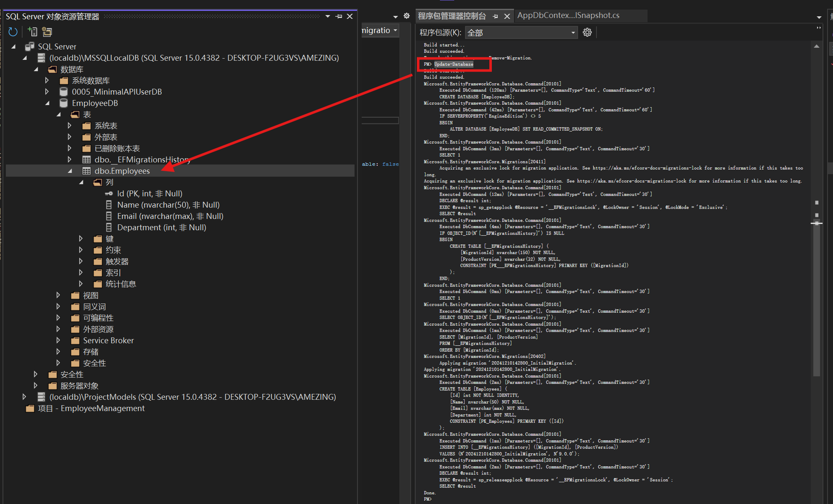
Task: Expand the 0005_MinimalAPIUserDB database
Action: (x=47, y=92)
